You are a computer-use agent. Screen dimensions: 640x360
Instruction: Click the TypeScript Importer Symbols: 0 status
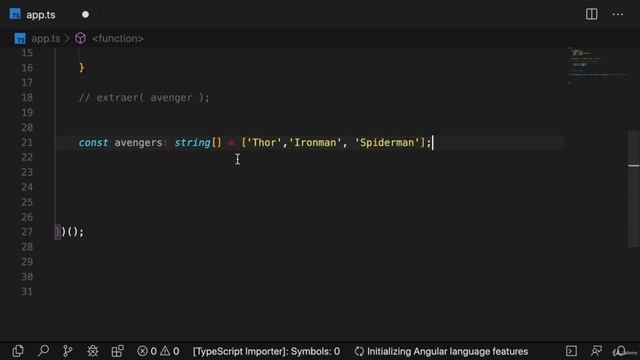coord(266,351)
